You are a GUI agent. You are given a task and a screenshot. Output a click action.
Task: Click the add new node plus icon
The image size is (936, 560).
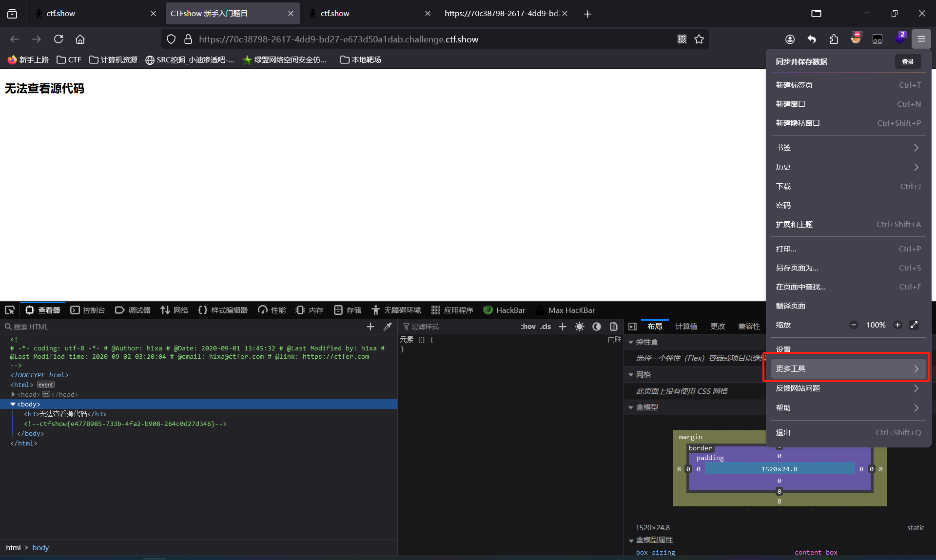370,327
